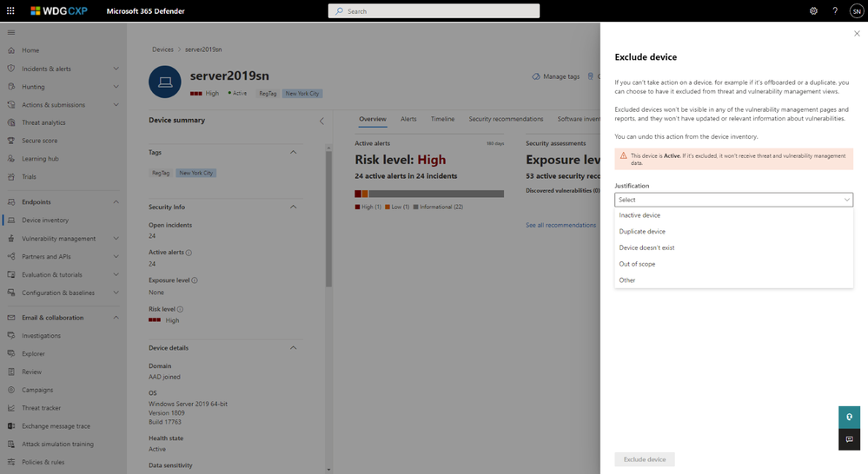Click the top Search box
The image size is (868, 474).
pos(434,11)
